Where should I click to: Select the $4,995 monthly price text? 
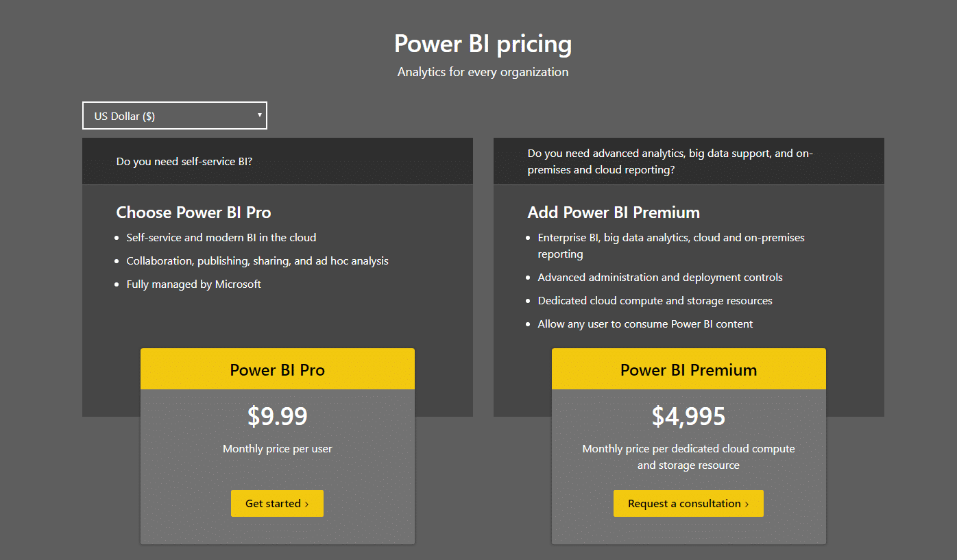[688, 415]
